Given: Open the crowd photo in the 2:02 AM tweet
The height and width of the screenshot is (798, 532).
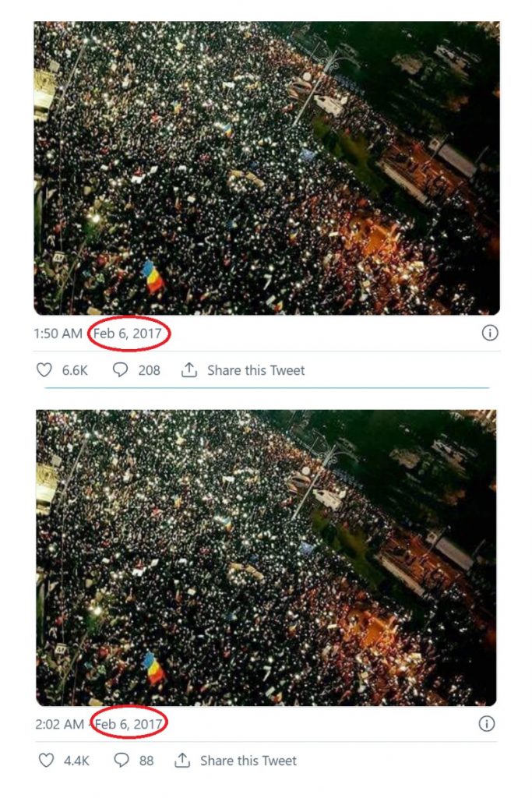Looking at the screenshot, I should [266, 558].
